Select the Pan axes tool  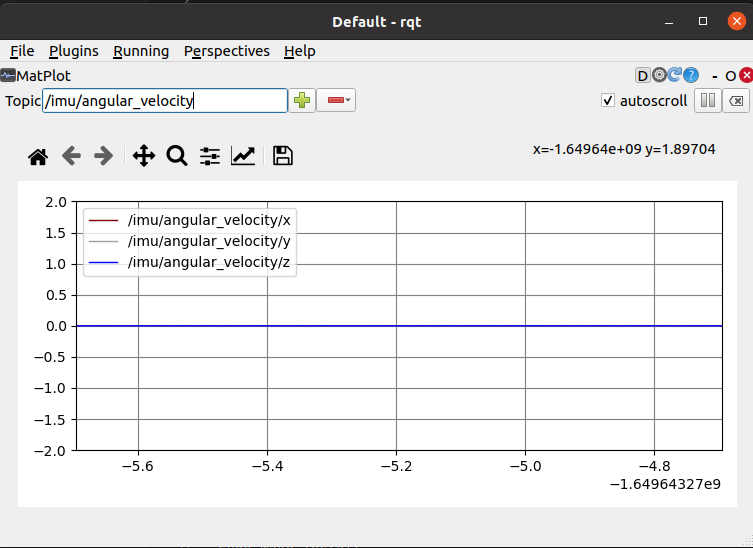tap(143, 156)
